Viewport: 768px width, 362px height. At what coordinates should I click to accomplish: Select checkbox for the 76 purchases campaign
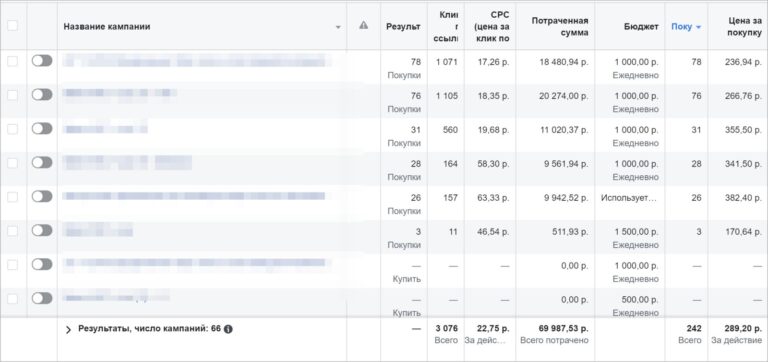coord(12,95)
